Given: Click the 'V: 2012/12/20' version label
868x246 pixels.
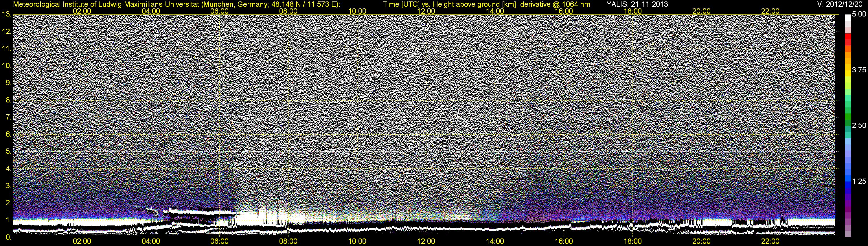Looking at the screenshot, I should (840, 4).
